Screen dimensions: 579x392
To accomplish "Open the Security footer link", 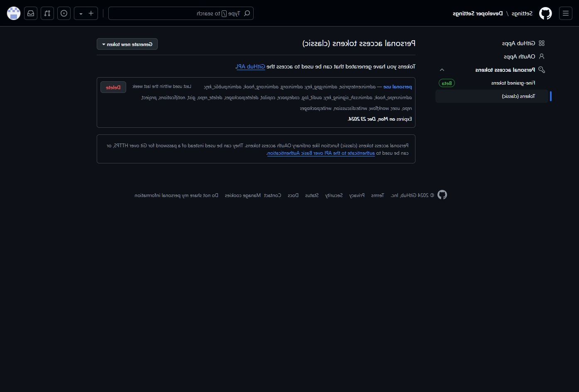I will pos(334,195).
